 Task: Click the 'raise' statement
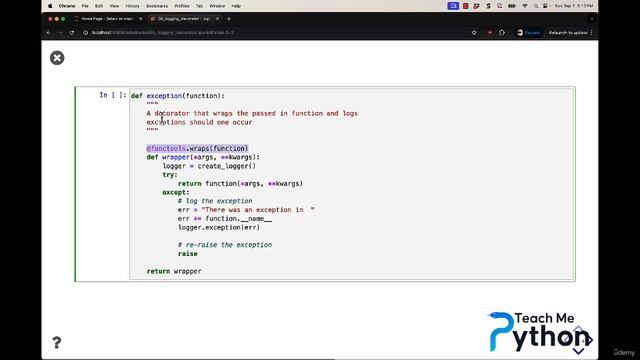187,254
